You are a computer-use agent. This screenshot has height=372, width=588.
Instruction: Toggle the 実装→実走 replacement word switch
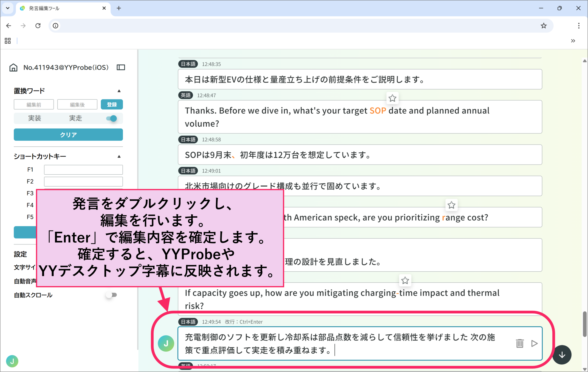pyautogui.click(x=111, y=119)
